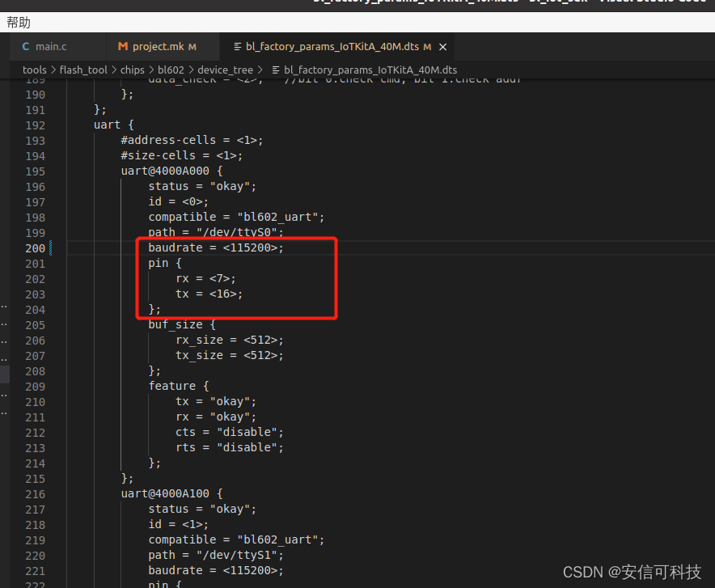Switch to the main.c tab
This screenshot has width=715, height=588.
(x=51, y=46)
